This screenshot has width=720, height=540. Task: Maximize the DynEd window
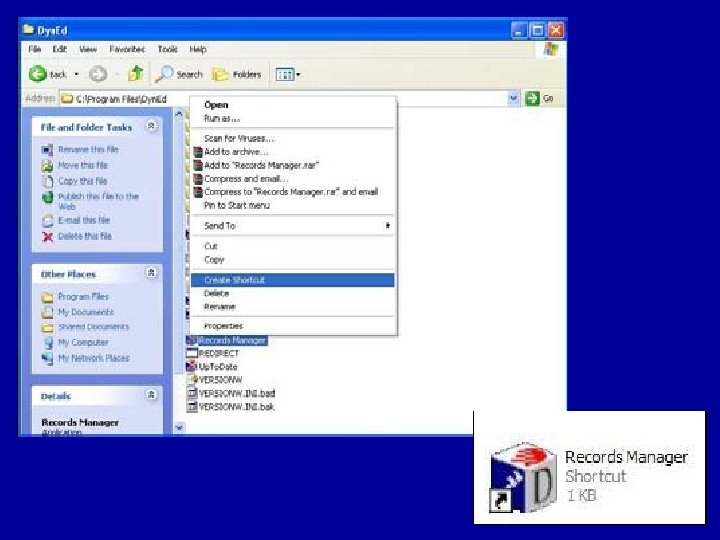point(537,31)
